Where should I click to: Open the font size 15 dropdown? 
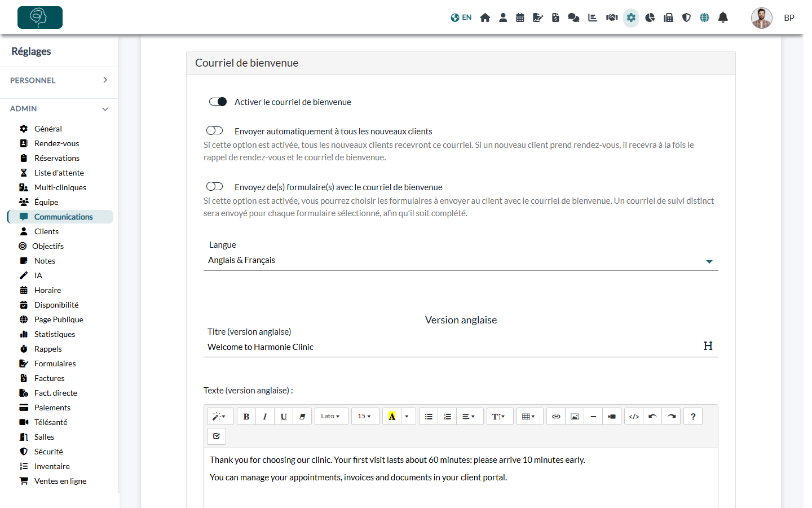[x=365, y=417]
